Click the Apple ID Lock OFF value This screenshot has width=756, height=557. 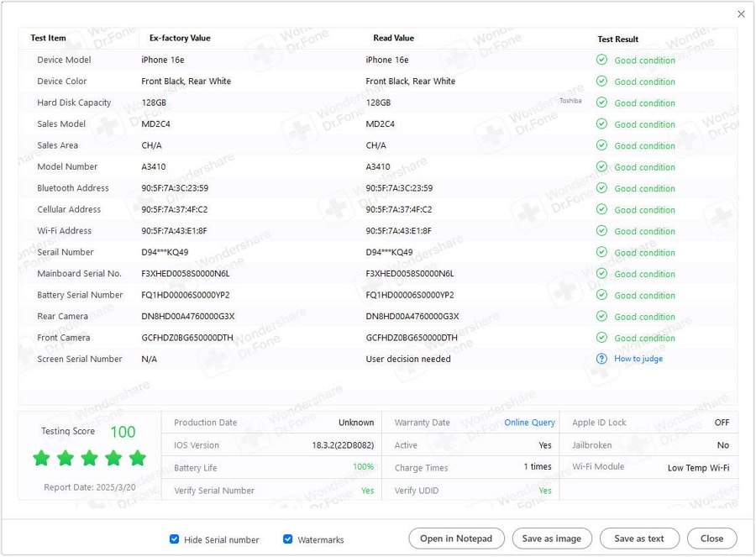coord(722,423)
